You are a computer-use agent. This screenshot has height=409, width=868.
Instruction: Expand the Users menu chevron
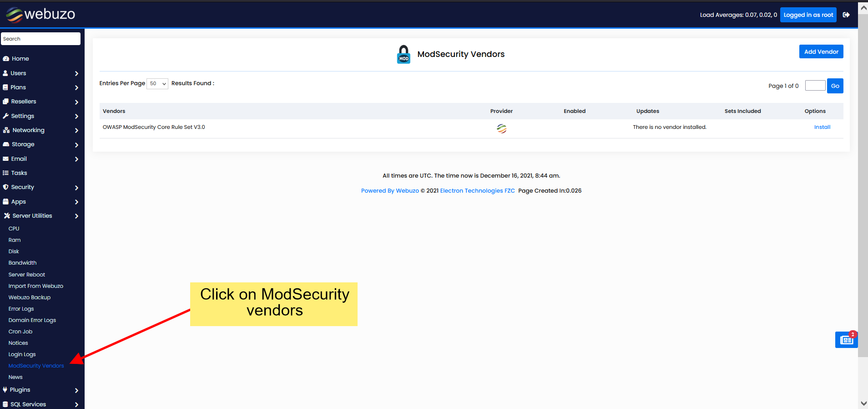(76, 73)
